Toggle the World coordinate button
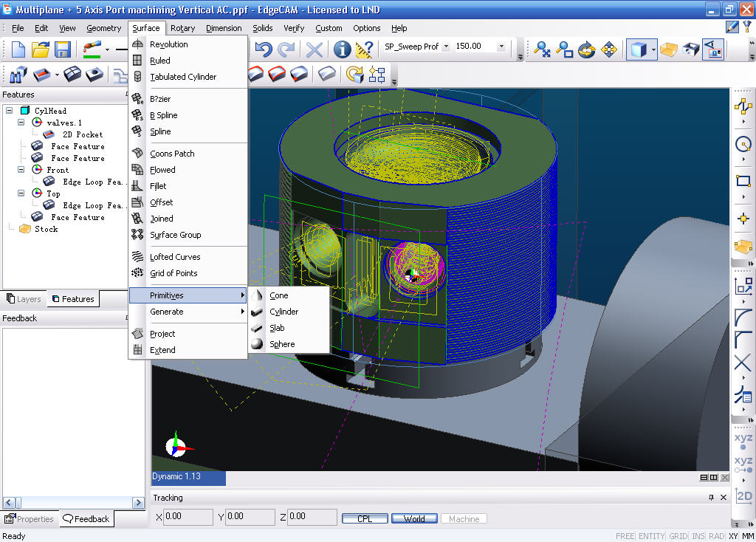Viewport: 756px width, 542px height. pyautogui.click(x=414, y=518)
